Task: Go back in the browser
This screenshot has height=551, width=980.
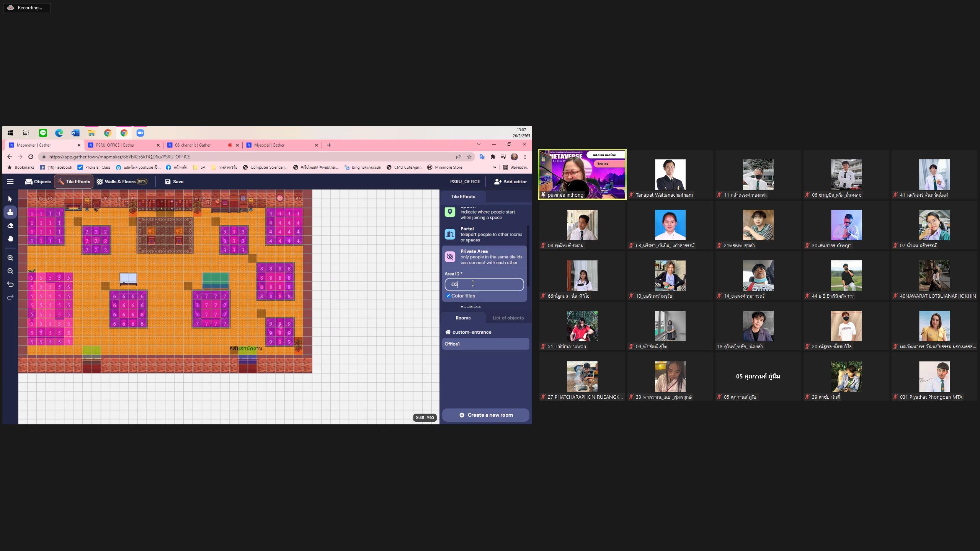Action: 10,156
